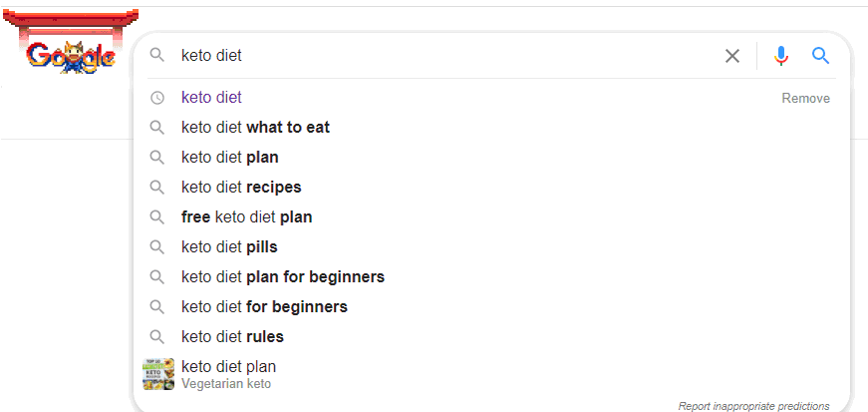Open the Vegetarian keto thumbnail image
The image size is (868, 412).
click(x=158, y=374)
